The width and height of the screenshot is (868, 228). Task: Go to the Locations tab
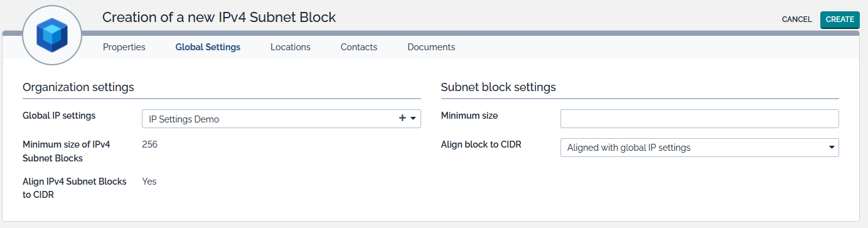click(291, 47)
